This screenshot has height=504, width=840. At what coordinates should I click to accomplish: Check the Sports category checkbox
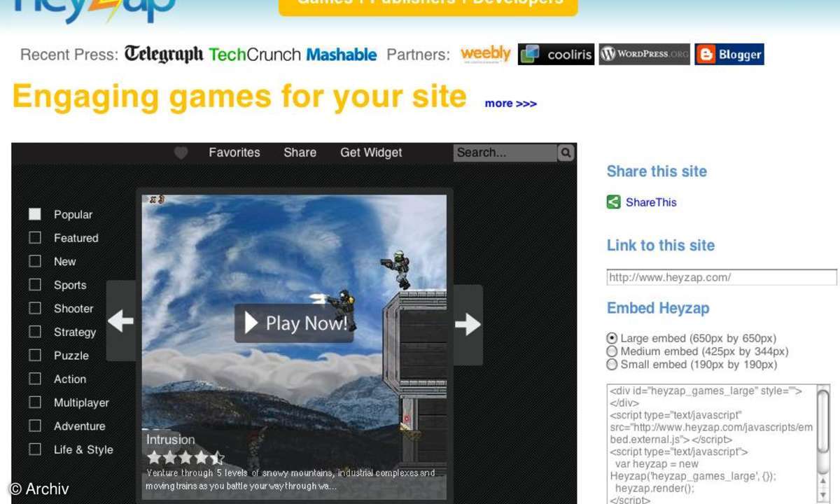tap(35, 285)
